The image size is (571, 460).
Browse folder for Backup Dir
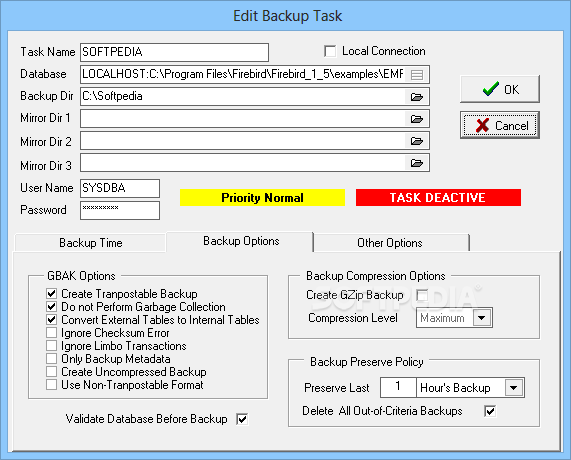[x=417, y=97]
